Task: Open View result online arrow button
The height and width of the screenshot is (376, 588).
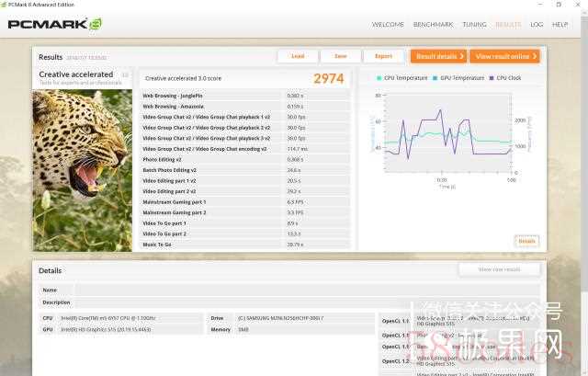Action: (x=503, y=56)
